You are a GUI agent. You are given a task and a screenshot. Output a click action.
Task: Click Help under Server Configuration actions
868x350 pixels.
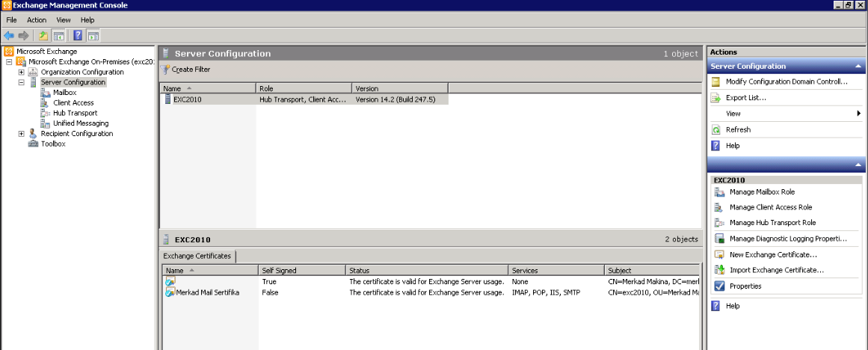(733, 146)
